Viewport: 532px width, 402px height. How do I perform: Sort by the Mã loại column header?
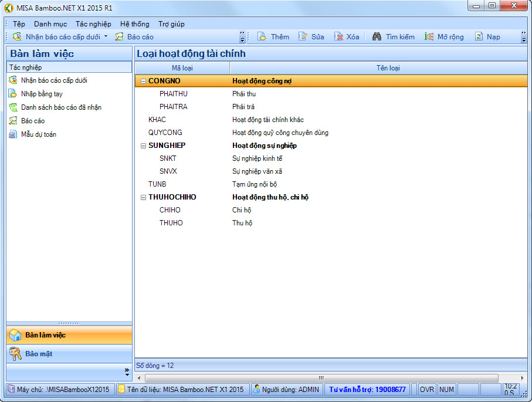(182, 68)
